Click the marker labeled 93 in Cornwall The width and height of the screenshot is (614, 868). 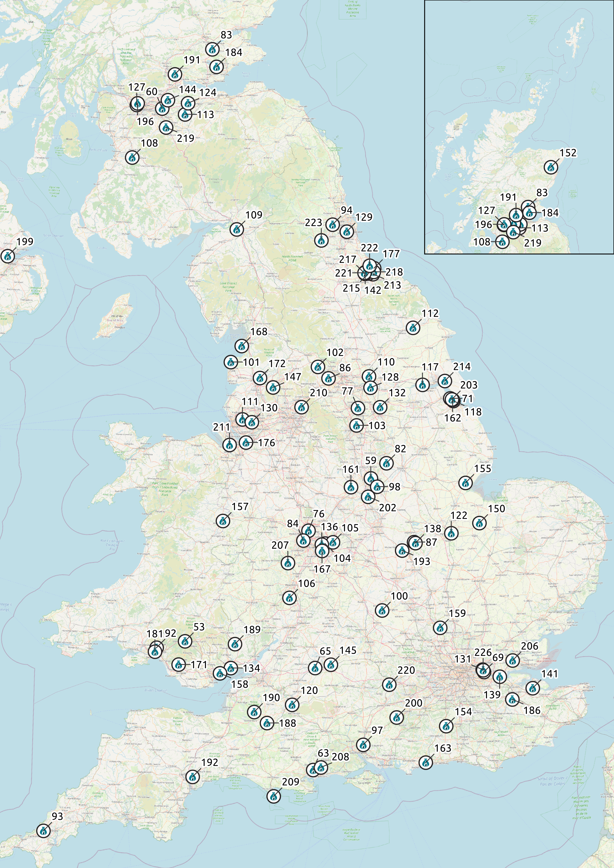pos(44,831)
